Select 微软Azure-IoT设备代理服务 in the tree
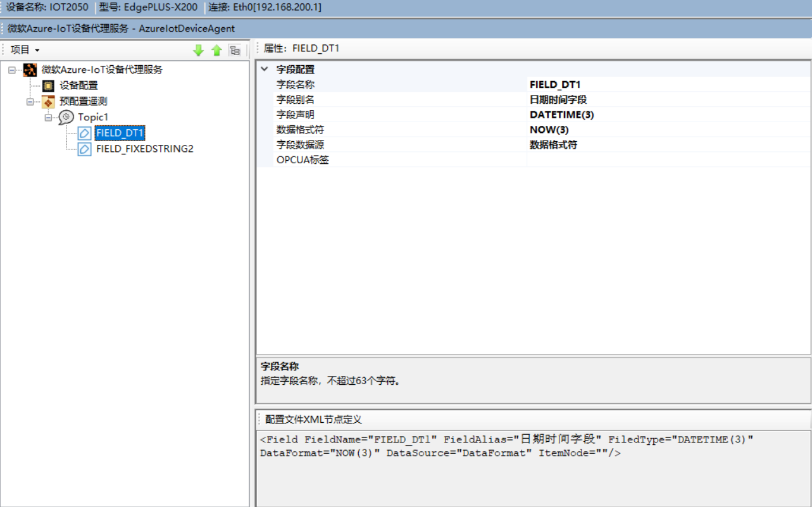 coord(102,70)
